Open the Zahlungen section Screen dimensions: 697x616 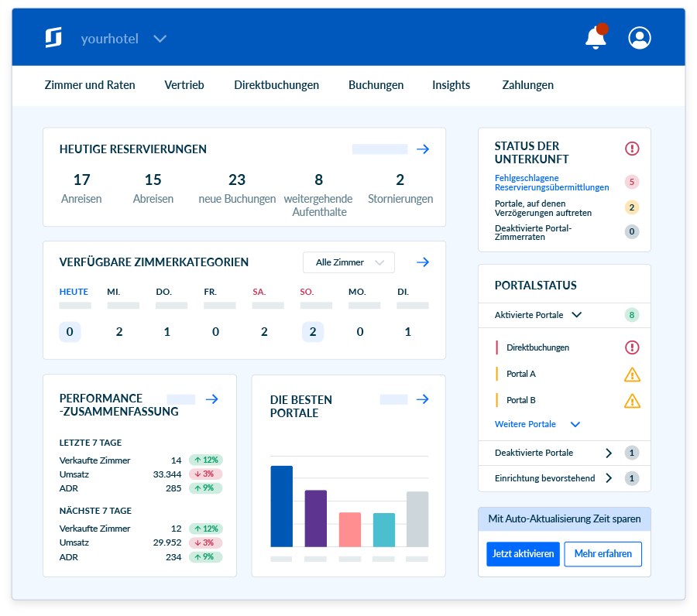click(x=527, y=85)
